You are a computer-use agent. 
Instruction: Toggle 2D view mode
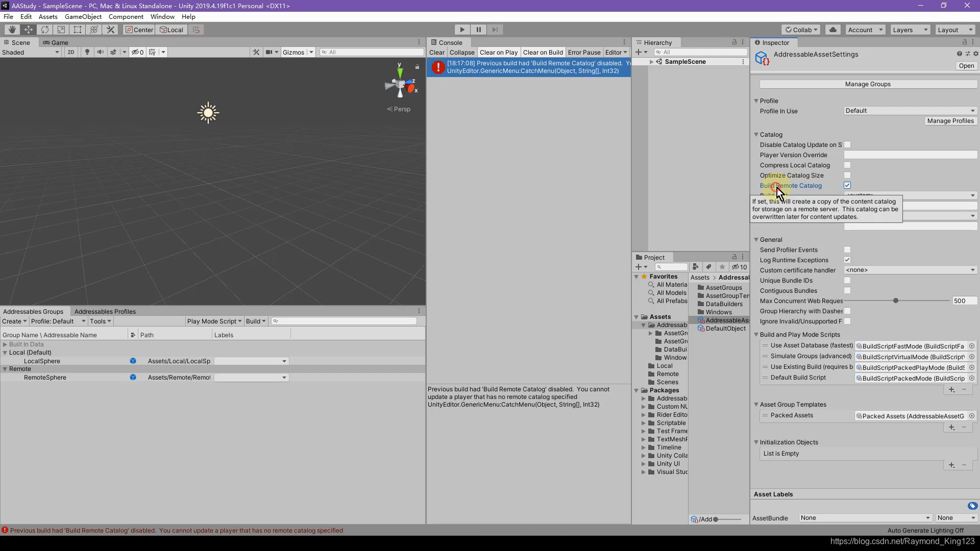tap(71, 52)
